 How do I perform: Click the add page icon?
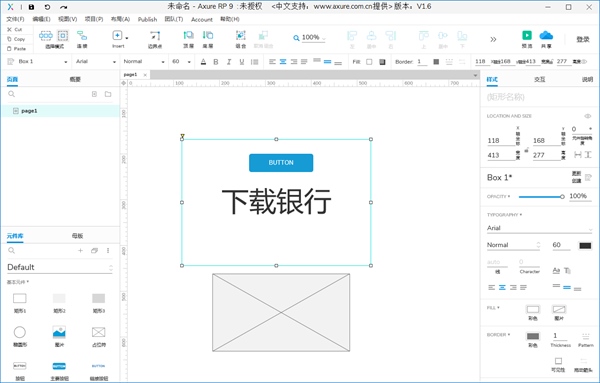pos(94,94)
